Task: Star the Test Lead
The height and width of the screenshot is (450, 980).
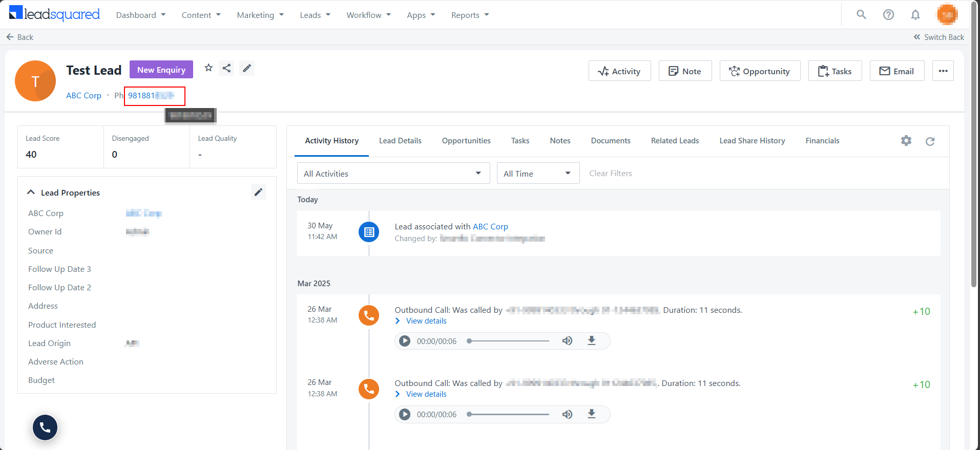Action: pyautogui.click(x=208, y=68)
